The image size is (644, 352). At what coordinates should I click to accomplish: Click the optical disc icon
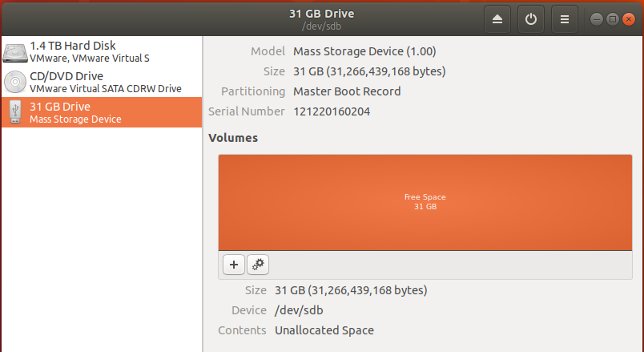pos(15,82)
